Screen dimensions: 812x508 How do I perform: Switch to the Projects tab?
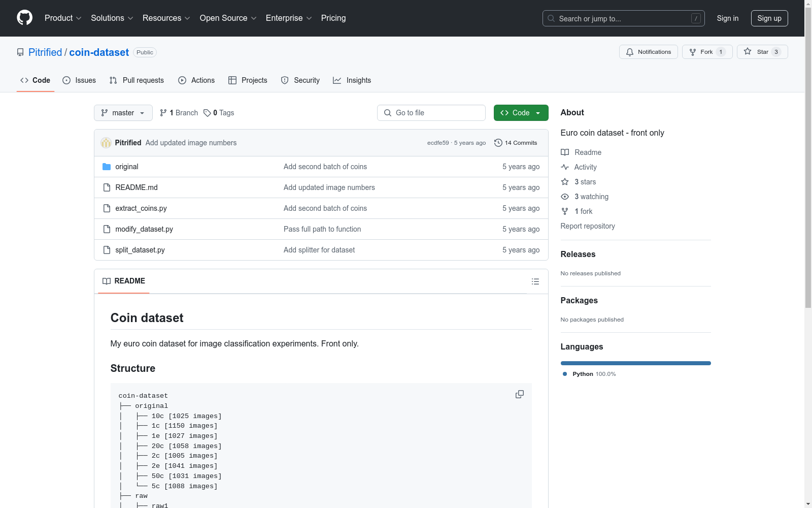pos(248,80)
